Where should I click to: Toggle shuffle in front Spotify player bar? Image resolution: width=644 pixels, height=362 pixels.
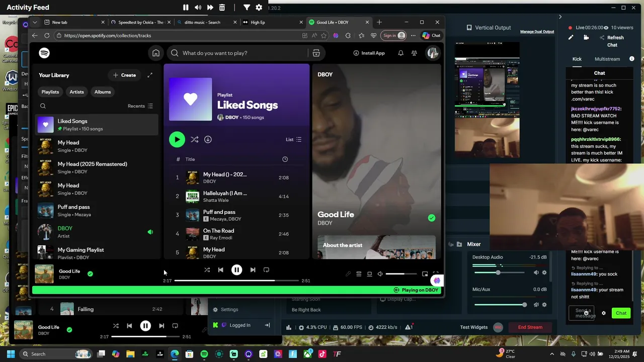[207, 270]
